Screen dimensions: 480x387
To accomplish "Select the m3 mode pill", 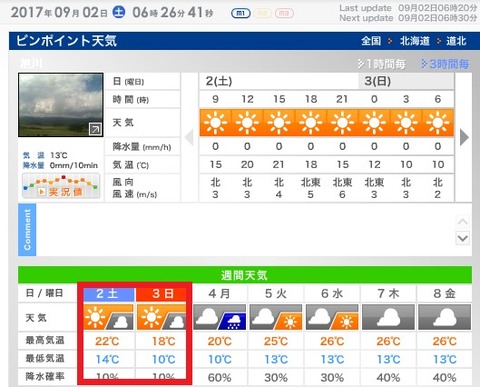I will [284, 13].
